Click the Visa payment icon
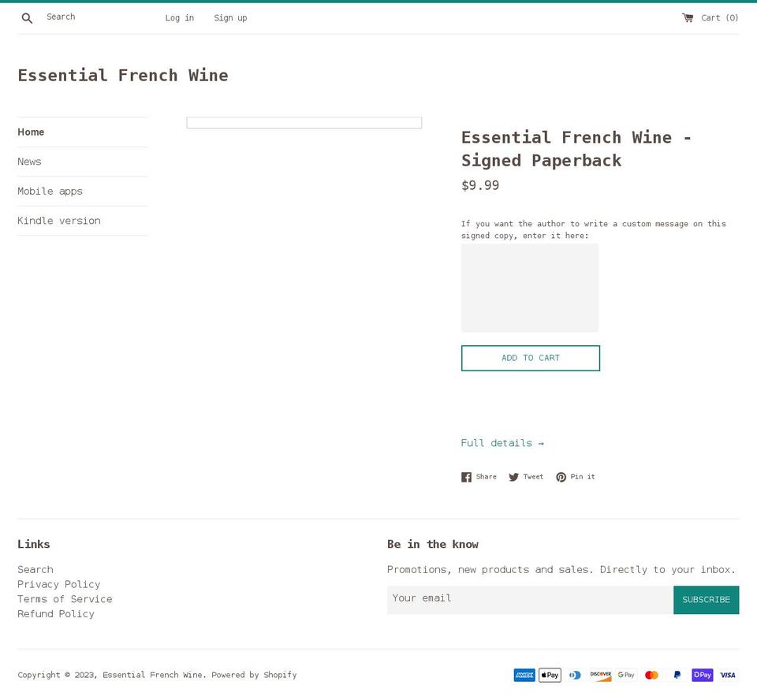The height and width of the screenshot is (700, 757). (x=728, y=675)
